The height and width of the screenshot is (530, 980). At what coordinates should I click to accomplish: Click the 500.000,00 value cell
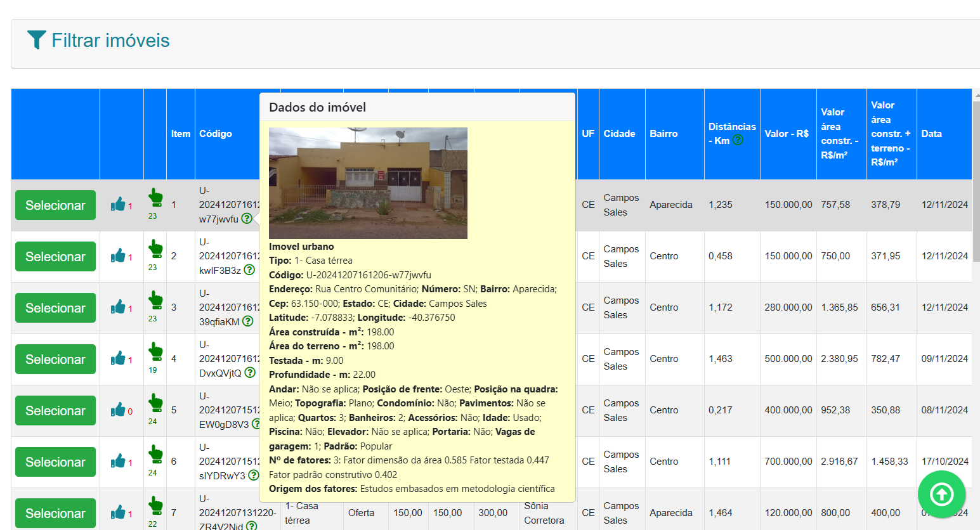pos(788,359)
